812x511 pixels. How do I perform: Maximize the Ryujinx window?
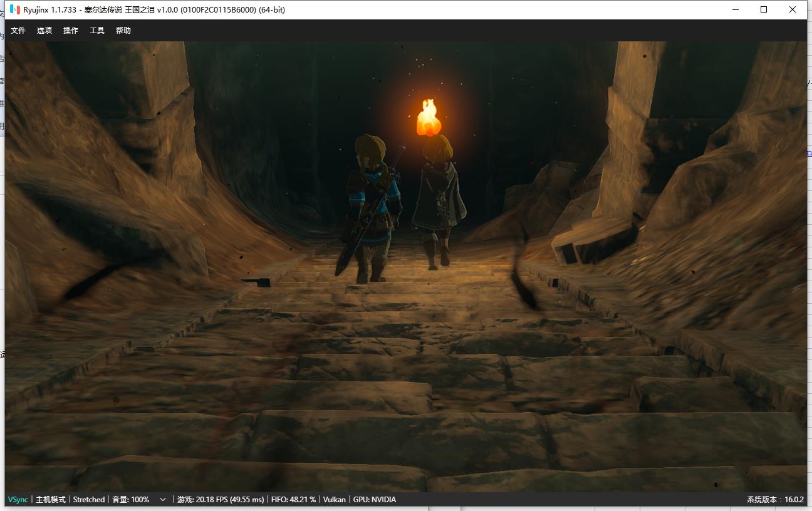pos(764,9)
